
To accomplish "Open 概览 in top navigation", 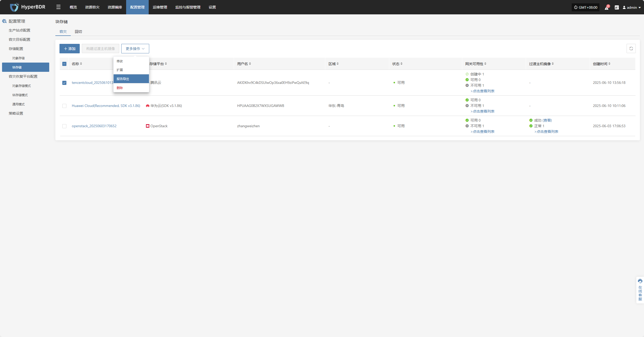I will pos(73,7).
